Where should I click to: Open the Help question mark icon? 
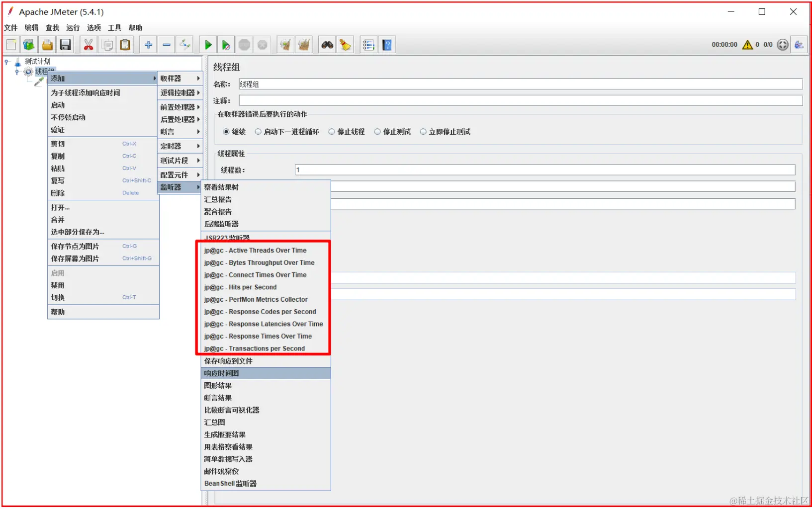click(387, 45)
